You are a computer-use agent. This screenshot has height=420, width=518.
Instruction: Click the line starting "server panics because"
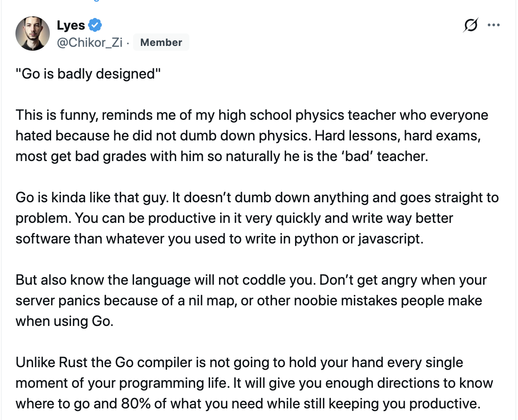click(x=249, y=301)
